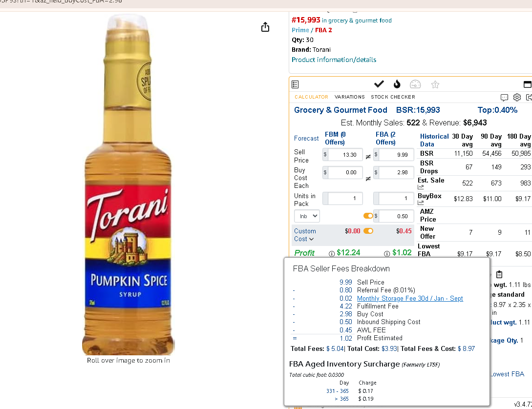This screenshot has width=532, height=409.
Task: Click the flame icon in the toolbar
Action: [x=397, y=83]
